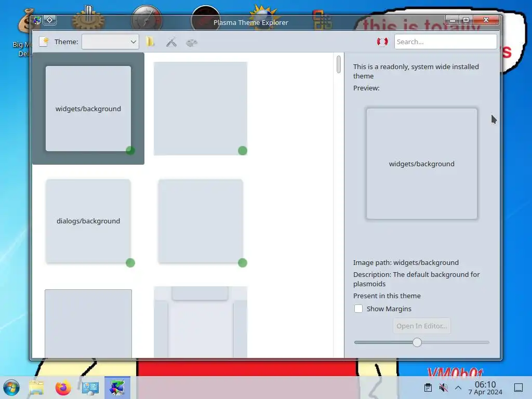Screen dimensions: 532x399
Task: Launch Firefox from the taskbar
Action: [x=63, y=388]
